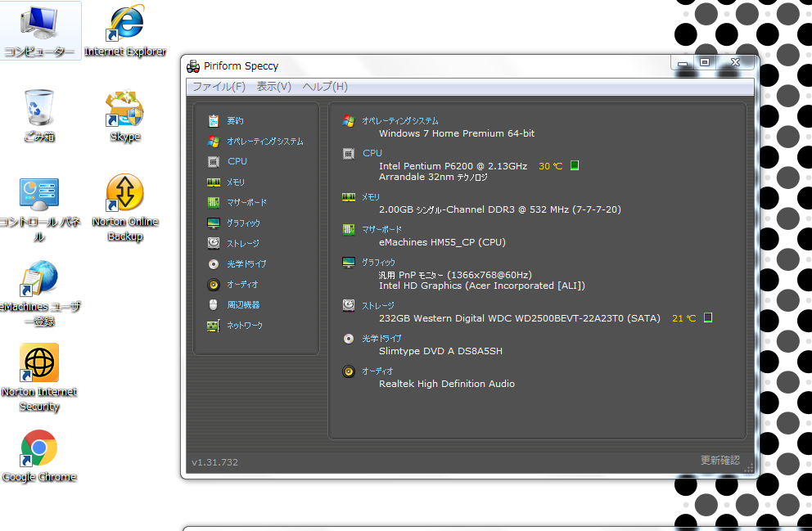Screen dimensions: 812x531
Task: Select Google Chrome desktop shortcut
Action: coord(39,457)
